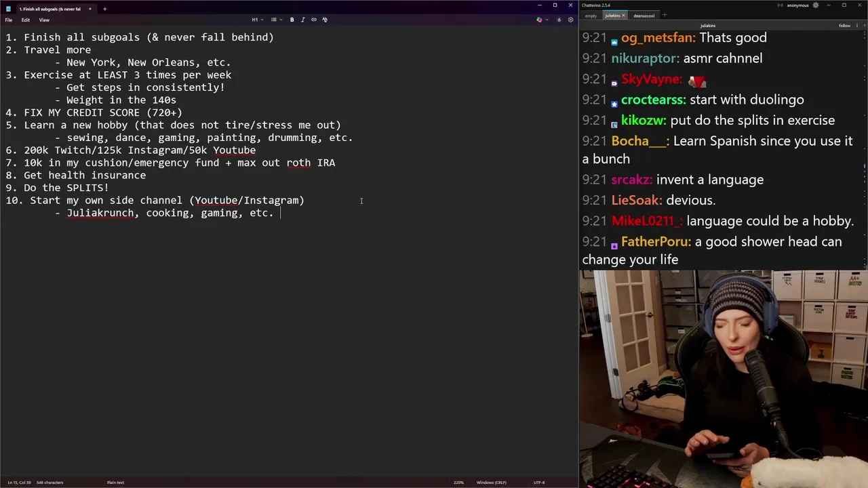868x488 pixels.
Task: Click username 'nikuraptor' in chat
Action: point(645,58)
